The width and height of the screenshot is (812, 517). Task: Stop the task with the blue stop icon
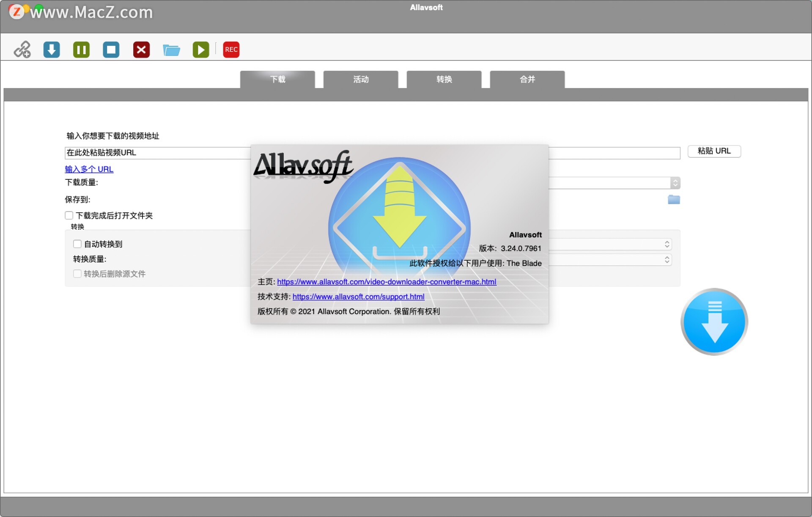tap(111, 49)
